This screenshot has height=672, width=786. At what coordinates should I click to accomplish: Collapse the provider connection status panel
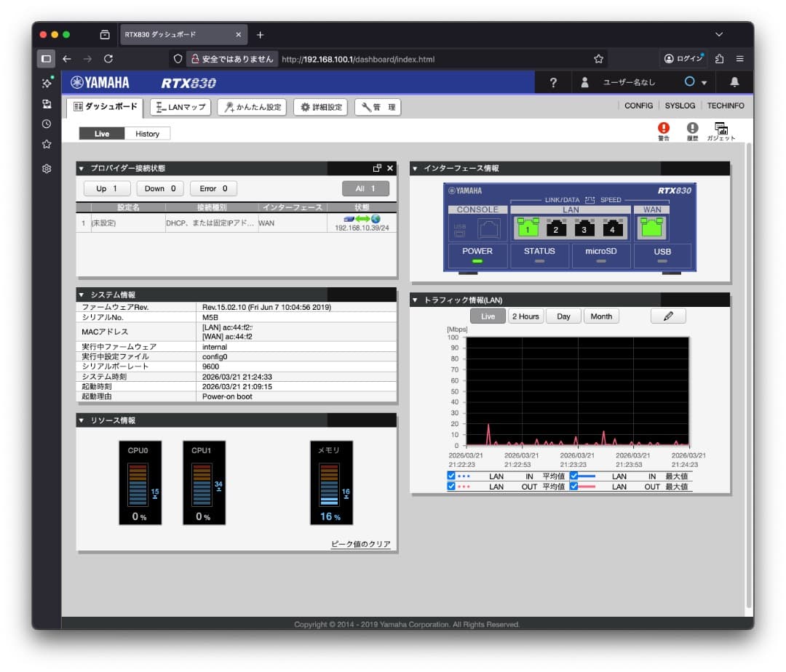point(82,169)
